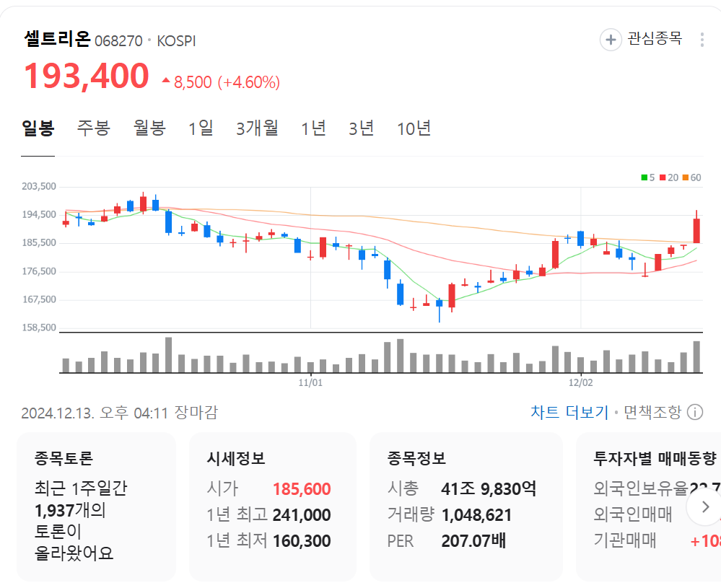Screen dimensions: 721x588
Task: Click the KOSPI market label
Action: (176, 41)
